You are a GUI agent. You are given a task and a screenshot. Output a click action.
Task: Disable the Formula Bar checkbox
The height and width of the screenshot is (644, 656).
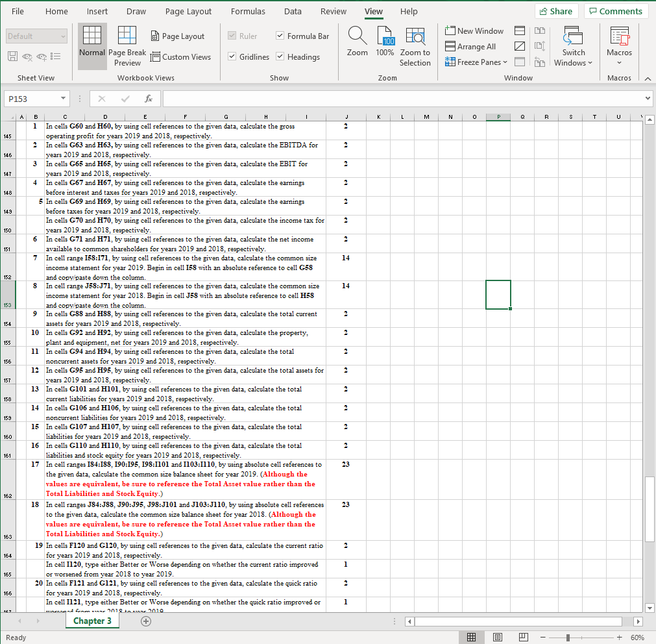(280, 36)
